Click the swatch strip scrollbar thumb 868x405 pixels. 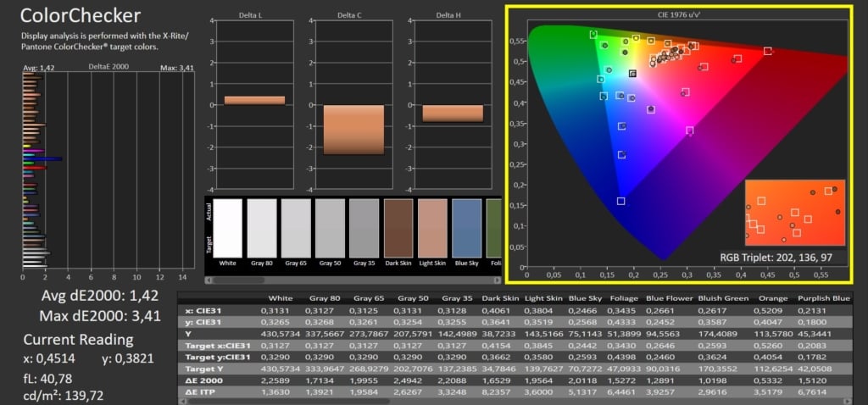[238, 280]
